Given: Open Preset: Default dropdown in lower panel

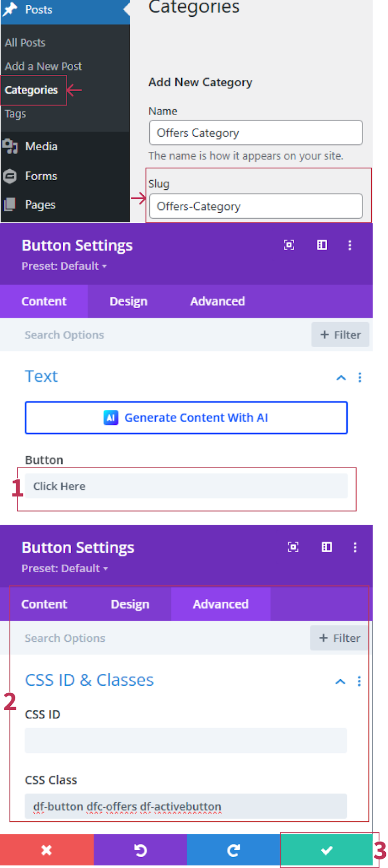Looking at the screenshot, I should (65, 568).
